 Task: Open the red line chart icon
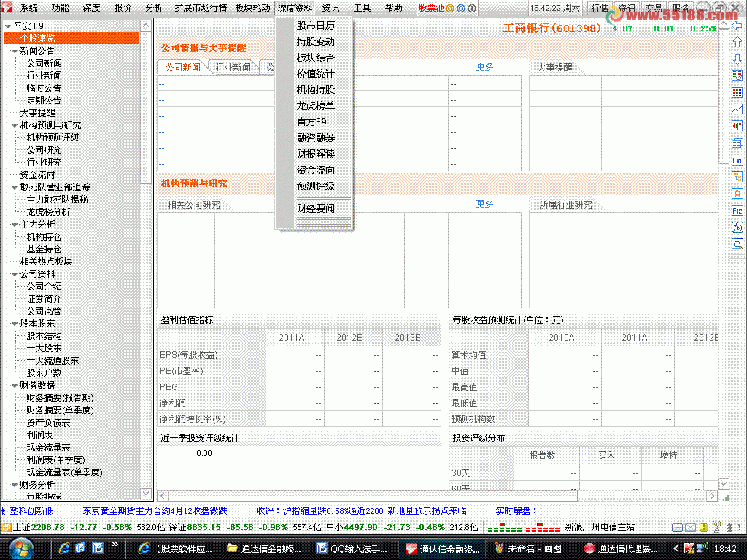[737, 109]
